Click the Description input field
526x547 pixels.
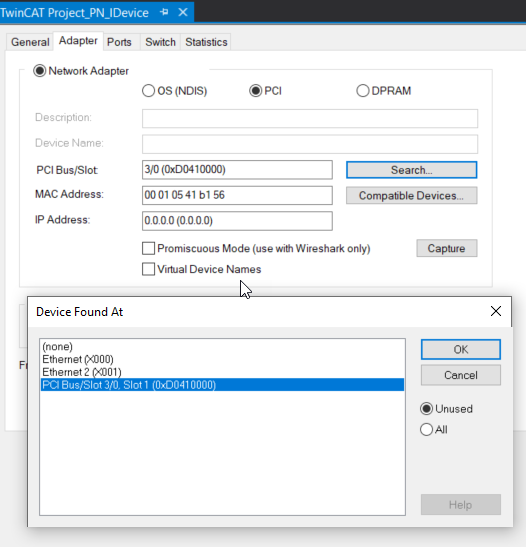point(310,119)
